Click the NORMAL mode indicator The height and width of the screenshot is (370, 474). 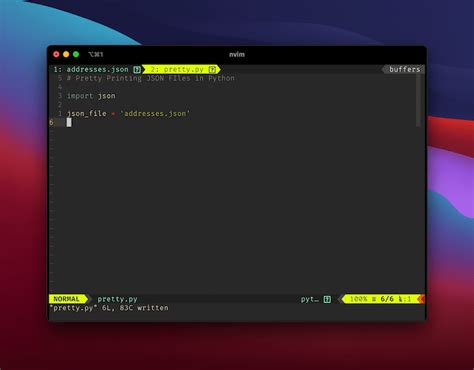click(x=66, y=299)
